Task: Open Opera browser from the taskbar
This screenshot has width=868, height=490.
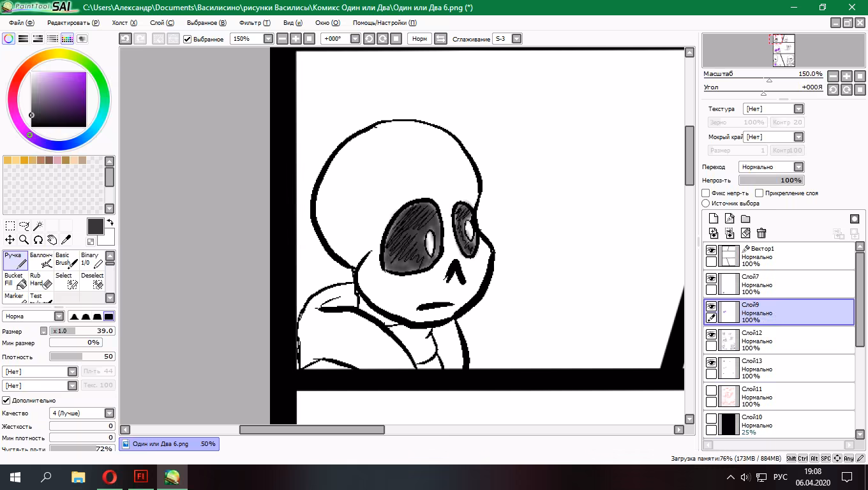Action: (109, 477)
